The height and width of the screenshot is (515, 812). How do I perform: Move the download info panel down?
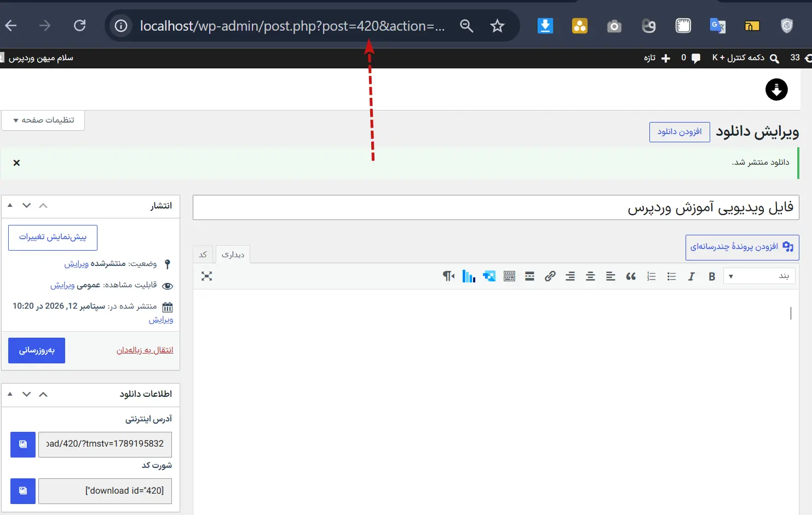(x=26, y=394)
